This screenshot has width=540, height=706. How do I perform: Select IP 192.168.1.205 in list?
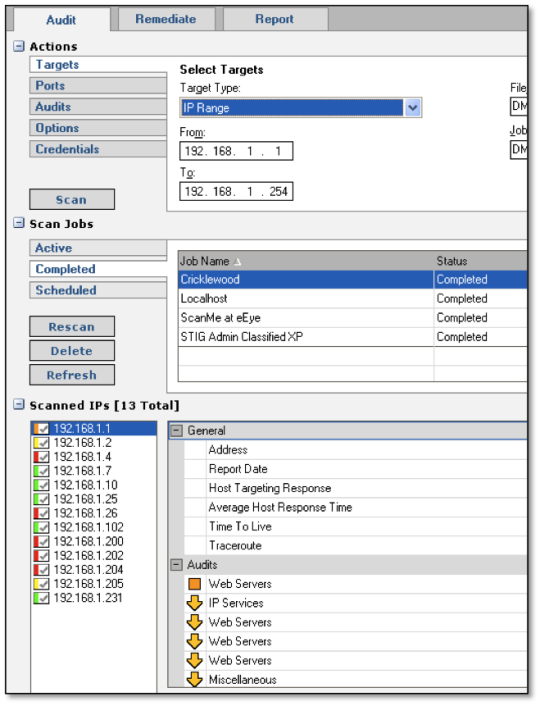point(88,584)
